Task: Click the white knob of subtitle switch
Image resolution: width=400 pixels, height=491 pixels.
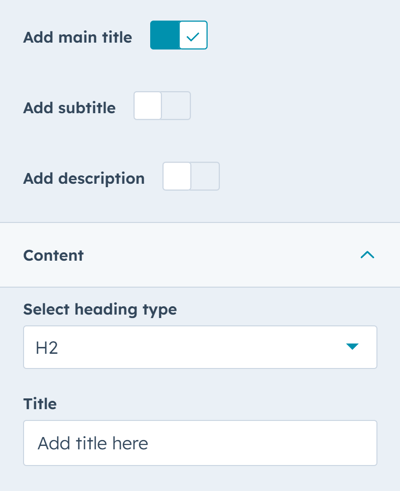Action: 148,106
